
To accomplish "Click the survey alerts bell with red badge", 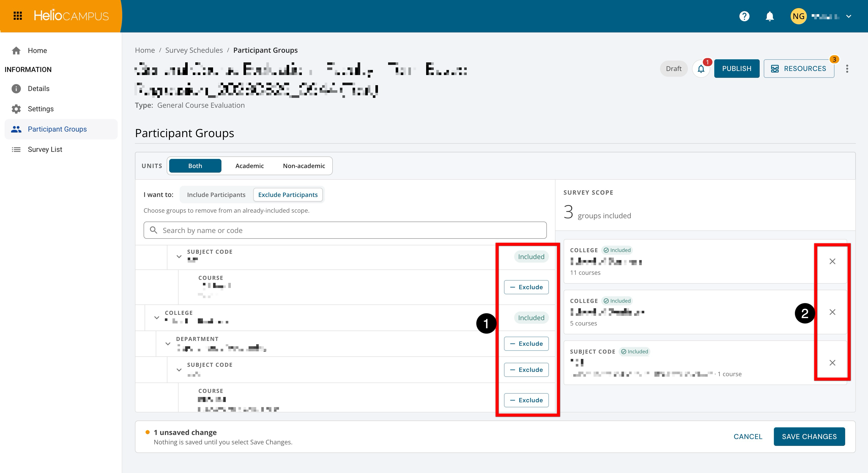I will 701,69.
